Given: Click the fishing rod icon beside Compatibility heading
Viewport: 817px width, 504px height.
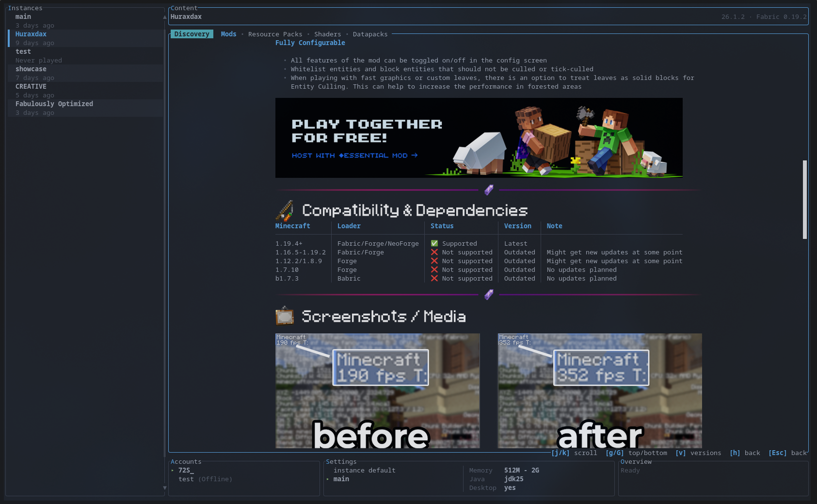Looking at the screenshot, I should pyautogui.click(x=285, y=211).
